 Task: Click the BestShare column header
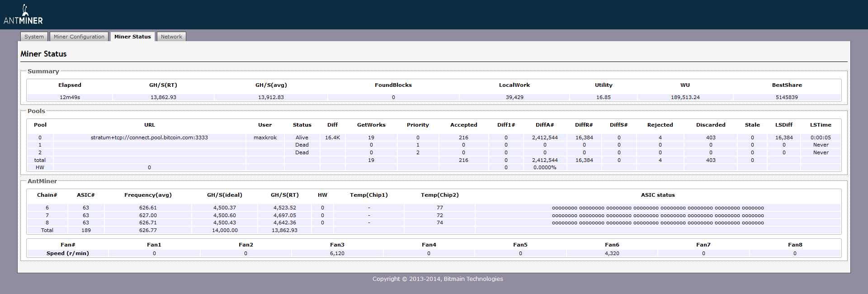(x=787, y=85)
